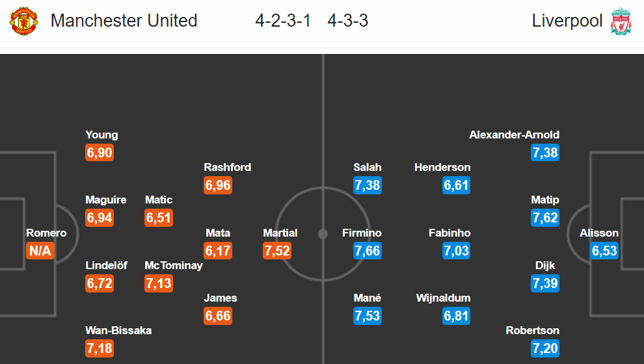644x364 pixels.
Task: Click the Manchester United crest icon
Action: (24, 21)
